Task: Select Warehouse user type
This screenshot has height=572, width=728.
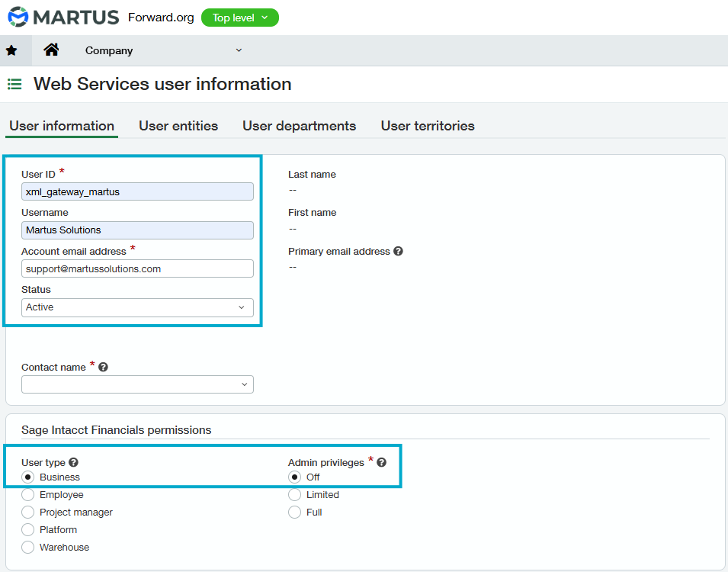Action: click(x=28, y=548)
